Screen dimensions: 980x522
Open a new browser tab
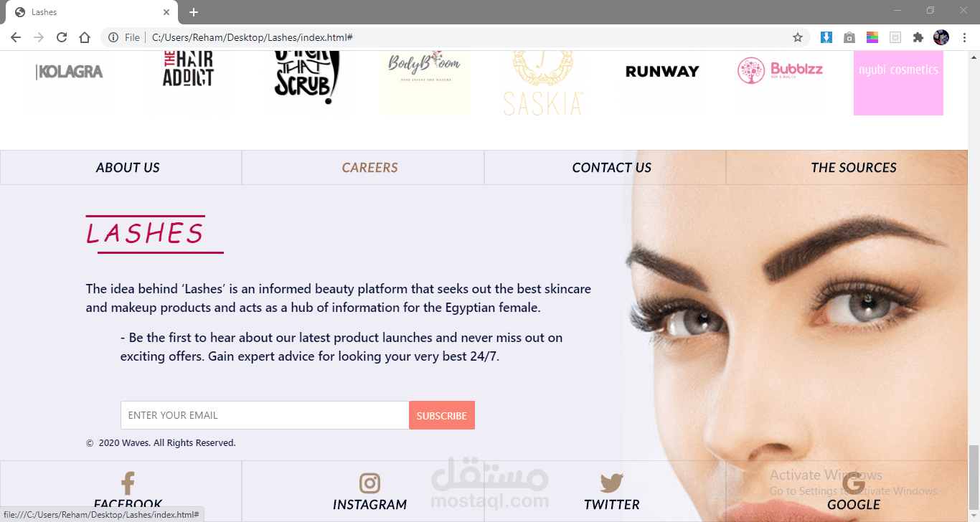pyautogui.click(x=194, y=12)
